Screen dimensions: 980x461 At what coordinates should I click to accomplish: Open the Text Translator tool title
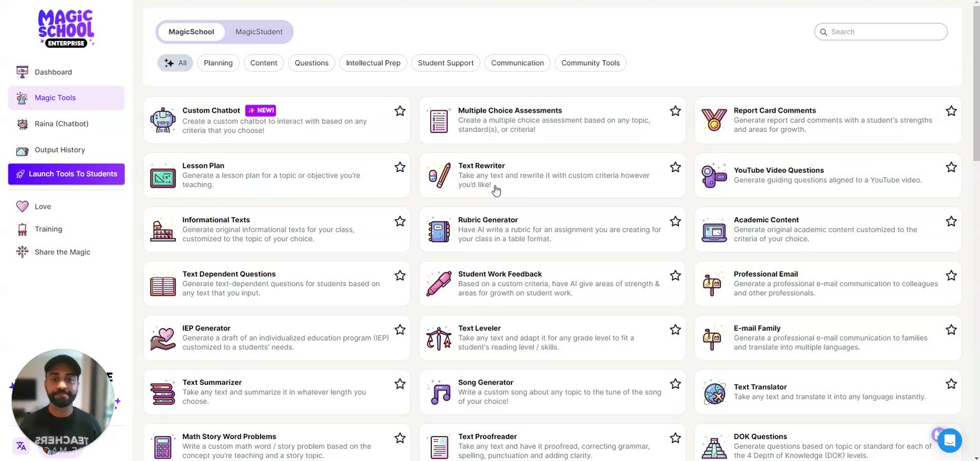(760, 387)
